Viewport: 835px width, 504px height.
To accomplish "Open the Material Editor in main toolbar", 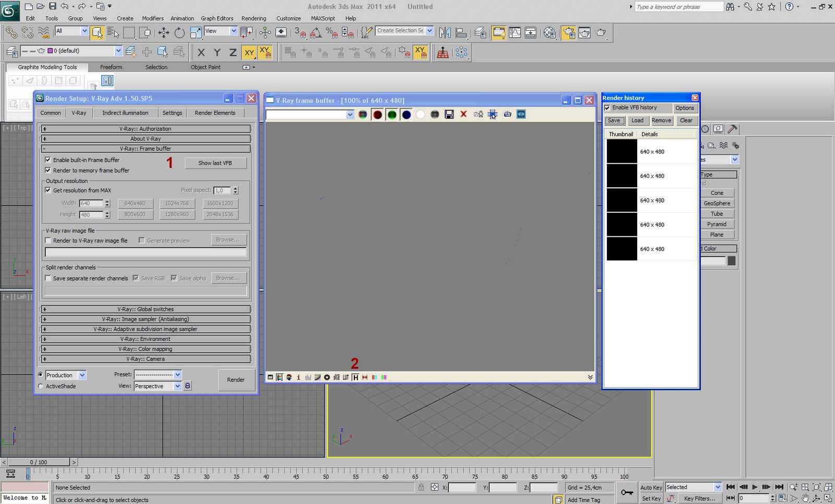I will [x=550, y=32].
